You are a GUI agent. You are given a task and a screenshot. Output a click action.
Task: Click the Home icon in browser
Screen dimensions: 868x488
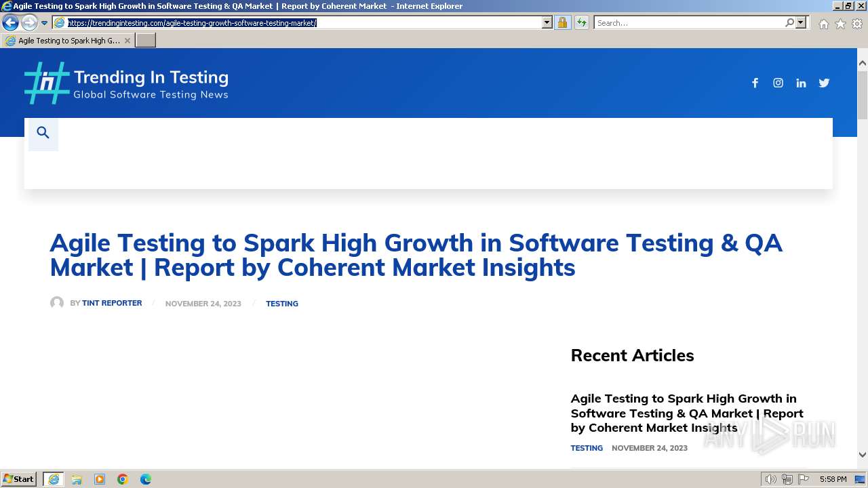(x=823, y=24)
